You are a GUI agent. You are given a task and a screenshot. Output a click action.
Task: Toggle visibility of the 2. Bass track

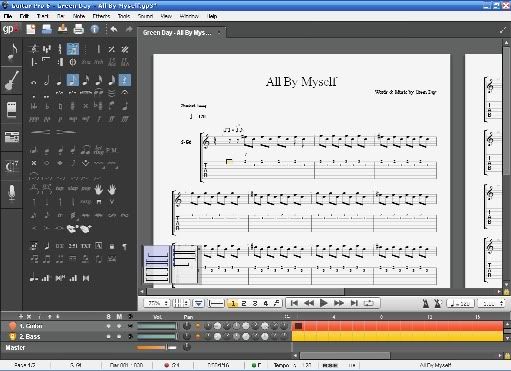130,337
